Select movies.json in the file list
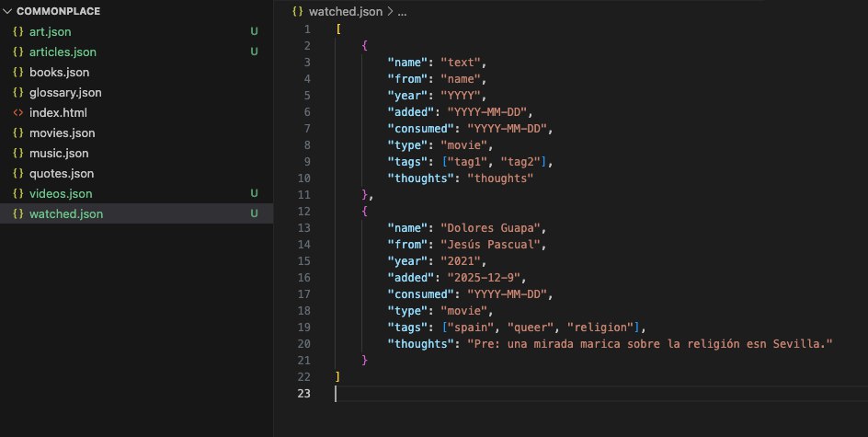868x437 pixels. [x=62, y=132]
